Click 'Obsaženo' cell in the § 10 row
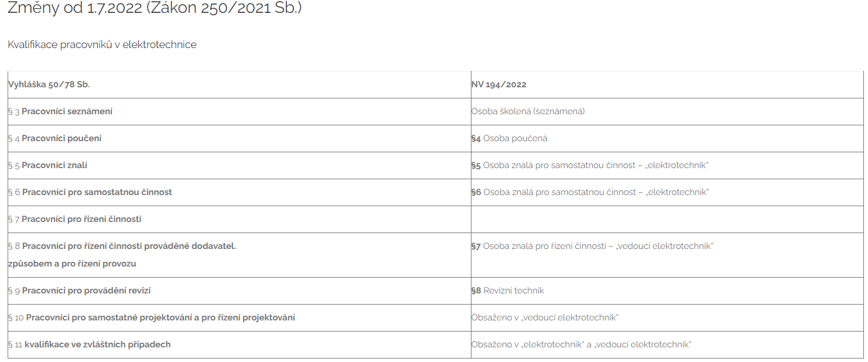 point(545,317)
